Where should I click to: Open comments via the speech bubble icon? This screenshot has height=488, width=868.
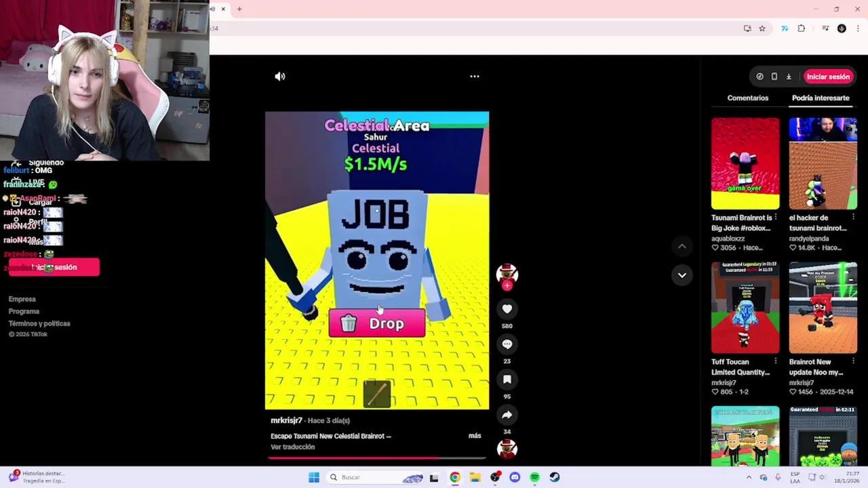[x=507, y=344]
